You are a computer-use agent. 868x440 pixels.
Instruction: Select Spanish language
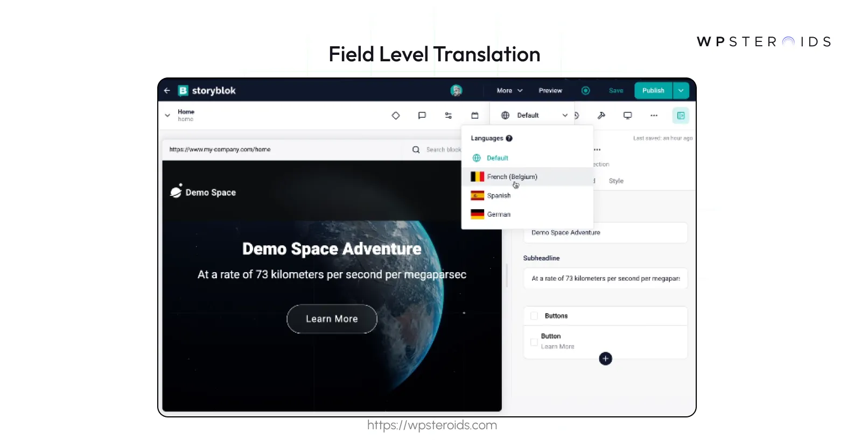[x=528, y=195]
